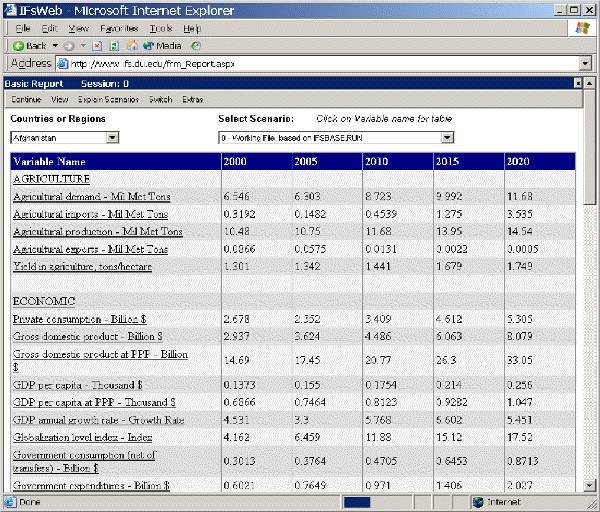Viewport: 600px width, 512px height.
Task: Open View in the report menu bar
Action: 59,99
